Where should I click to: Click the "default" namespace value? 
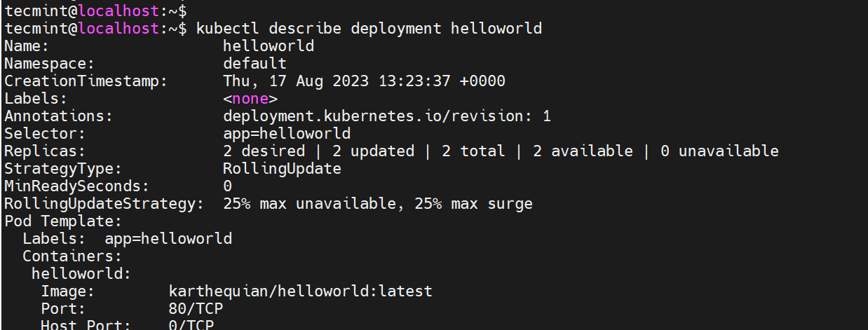(x=255, y=64)
